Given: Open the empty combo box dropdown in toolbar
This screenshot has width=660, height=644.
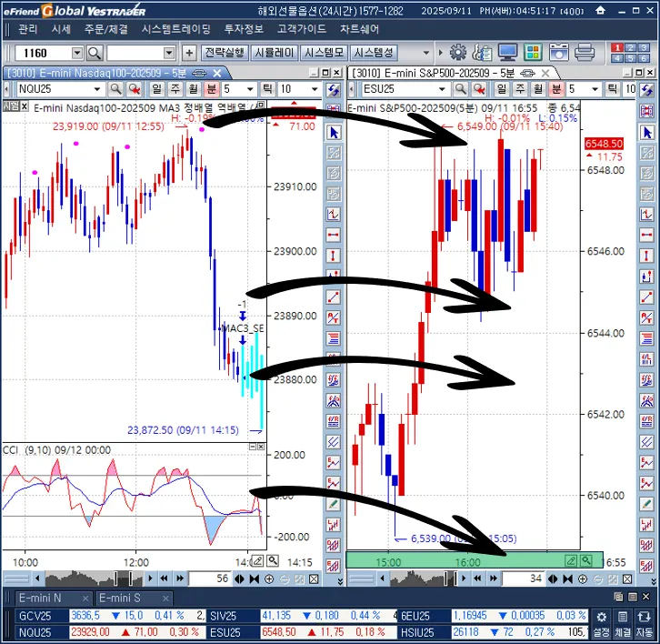Looking at the screenshot, I should pos(169,53).
